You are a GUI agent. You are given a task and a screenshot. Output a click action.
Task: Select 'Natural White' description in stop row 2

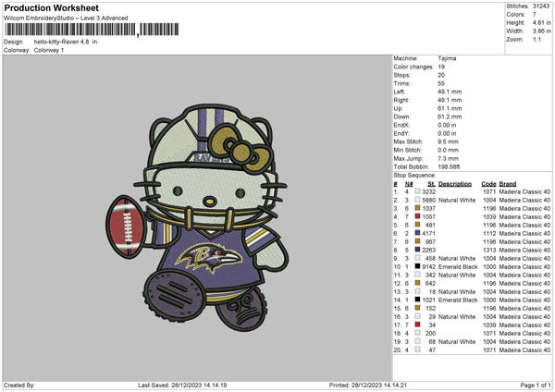click(457, 201)
